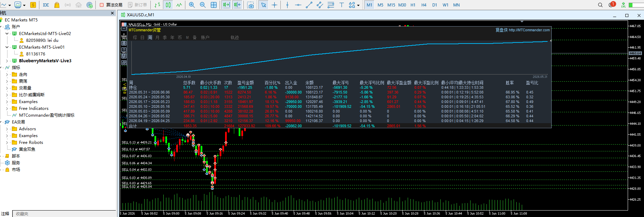
Task: Click the 清 button beside MTCommander panel
Action: coord(124,43)
